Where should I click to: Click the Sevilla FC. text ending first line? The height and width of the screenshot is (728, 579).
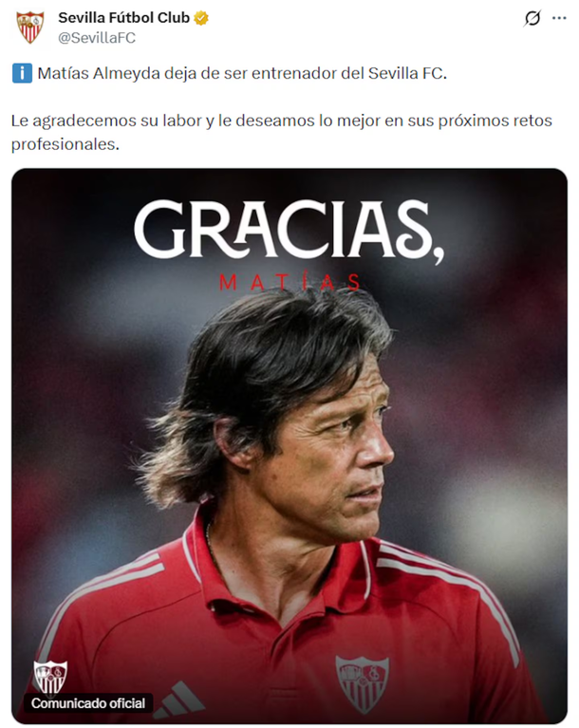(x=407, y=73)
